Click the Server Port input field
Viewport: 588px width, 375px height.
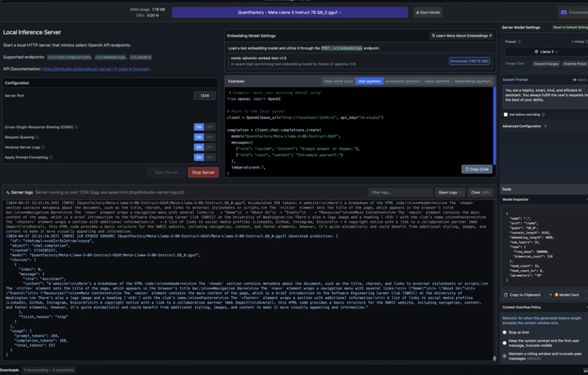click(204, 96)
